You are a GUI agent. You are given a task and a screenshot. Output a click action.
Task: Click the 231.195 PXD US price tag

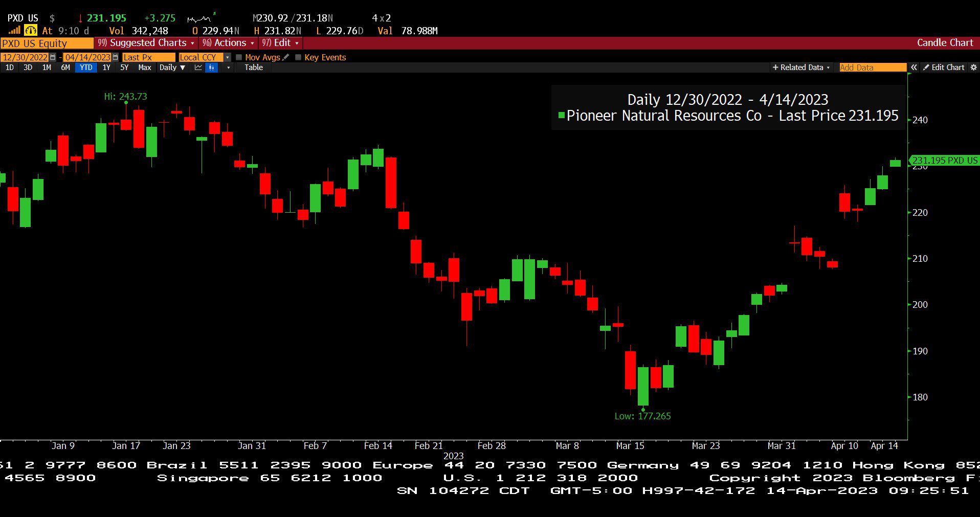[x=944, y=161]
